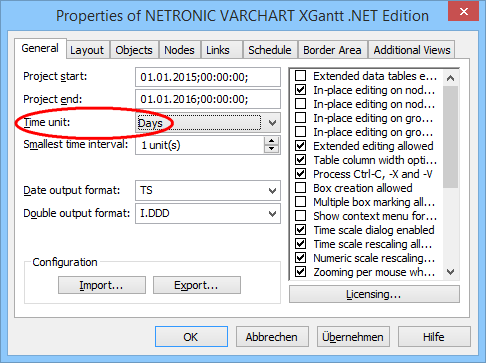Click the options list scroll down arrow
The image size is (486, 363).
pyautogui.click(x=451, y=272)
